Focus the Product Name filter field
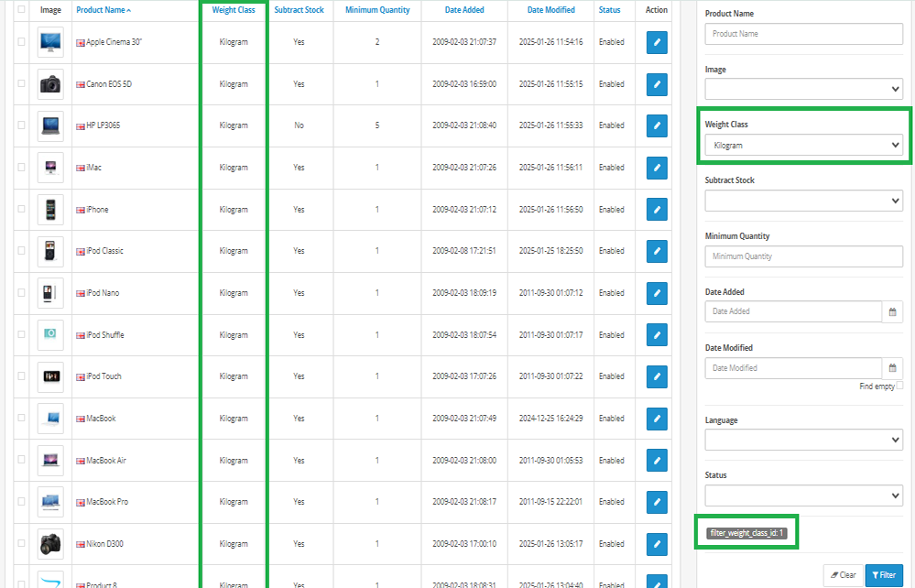Image resolution: width=915 pixels, height=588 pixels. pos(803,34)
